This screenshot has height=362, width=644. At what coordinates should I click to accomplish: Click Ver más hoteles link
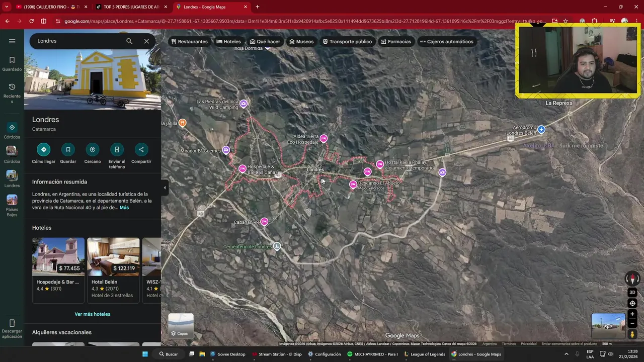tap(93, 314)
